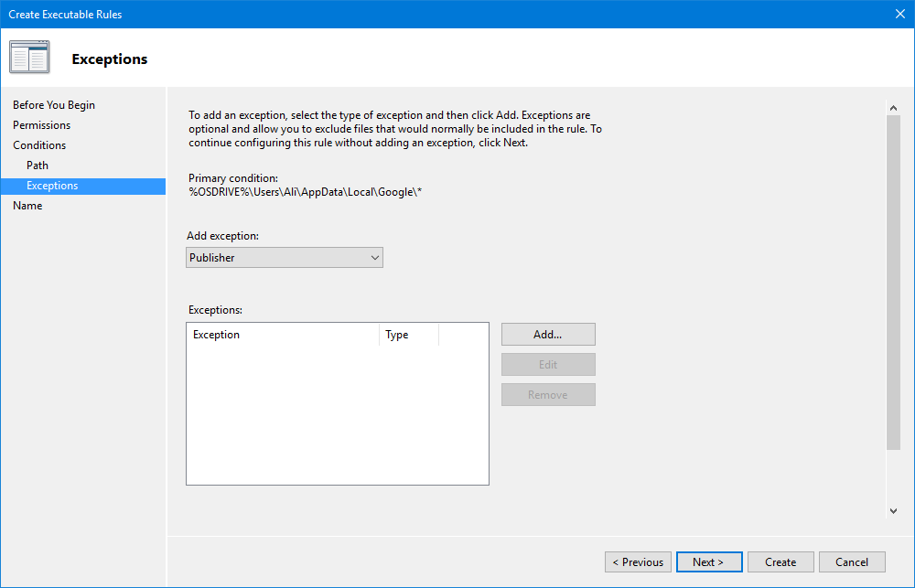Click the Remove exception button
Viewport: 915px width, 588px height.
(548, 395)
